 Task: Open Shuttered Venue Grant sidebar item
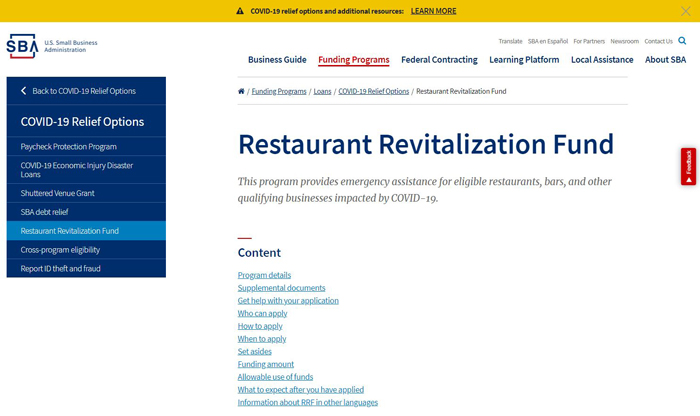(86, 193)
